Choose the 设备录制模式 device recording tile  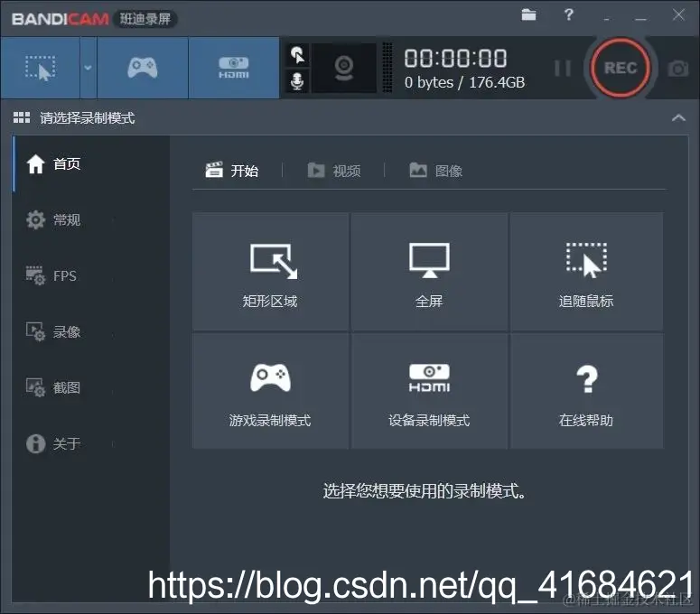[x=429, y=391]
